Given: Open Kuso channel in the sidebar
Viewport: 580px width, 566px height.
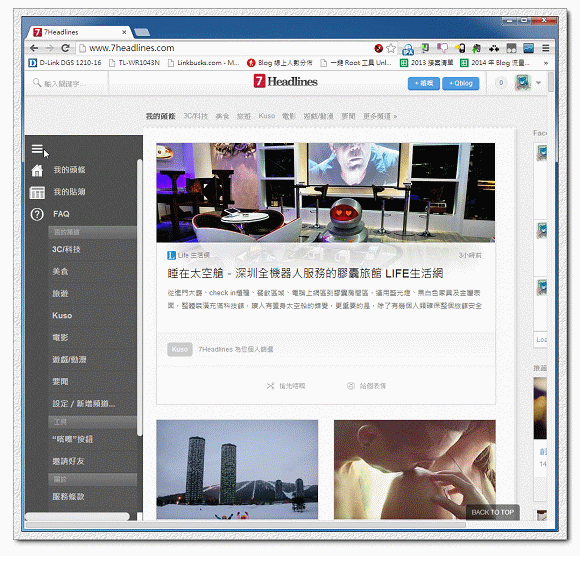Looking at the screenshot, I should tap(62, 316).
